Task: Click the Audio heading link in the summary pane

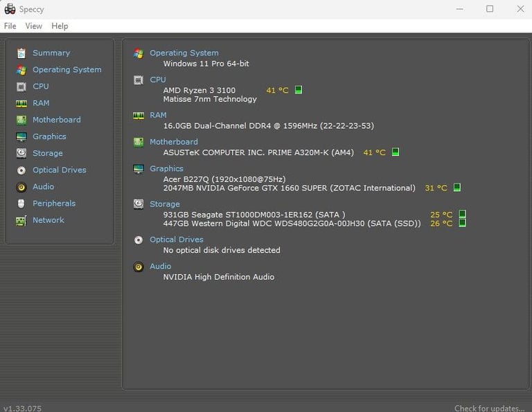Action: 161,266
